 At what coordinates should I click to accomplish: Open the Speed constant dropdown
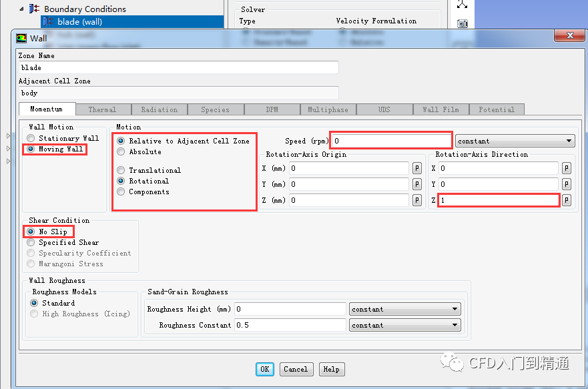pyautogui.click(x=515, y=141)
